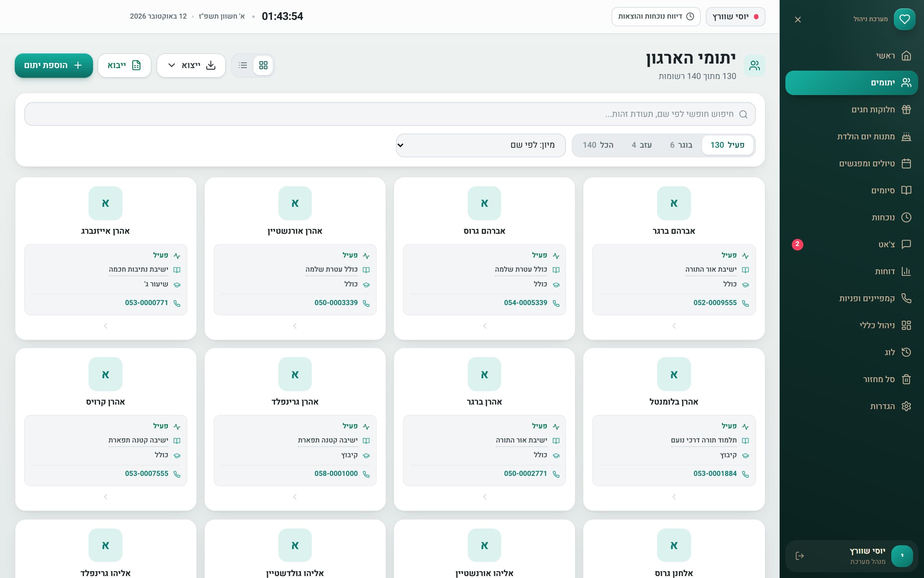Click phone number 052-0009555

[x=715, y=303]
